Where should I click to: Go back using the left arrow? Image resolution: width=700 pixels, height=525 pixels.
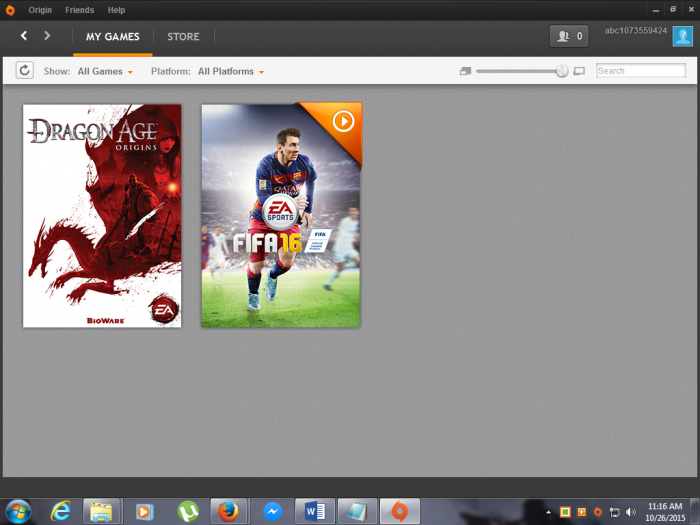pos(24,36)
